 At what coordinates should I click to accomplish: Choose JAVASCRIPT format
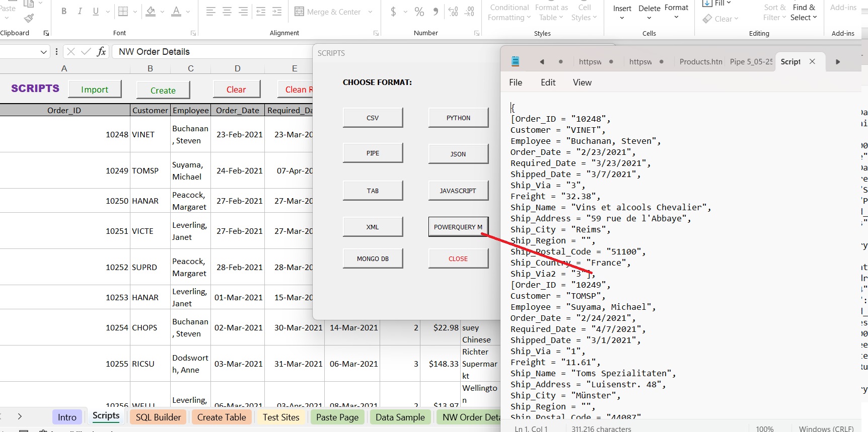tap(458, 191)
